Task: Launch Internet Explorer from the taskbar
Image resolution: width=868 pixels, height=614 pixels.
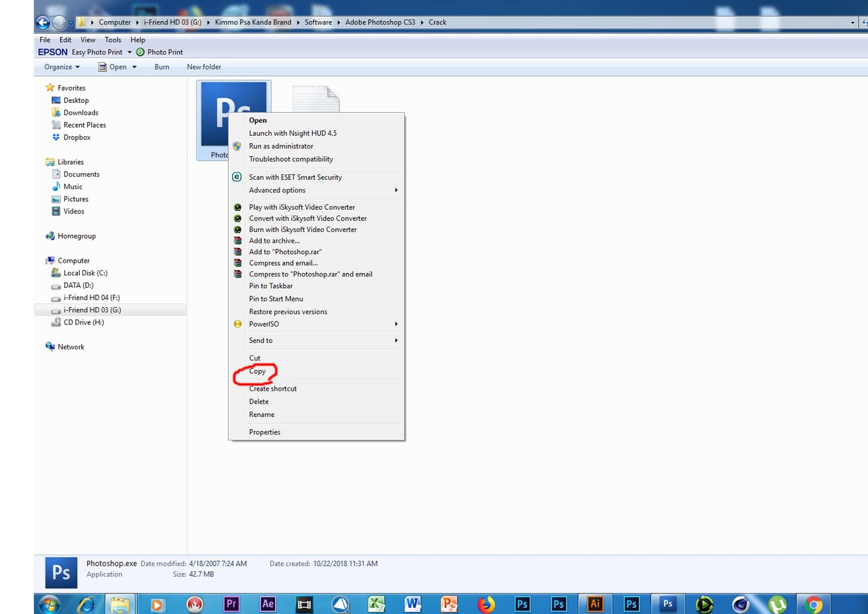Action: click(86, 604)
